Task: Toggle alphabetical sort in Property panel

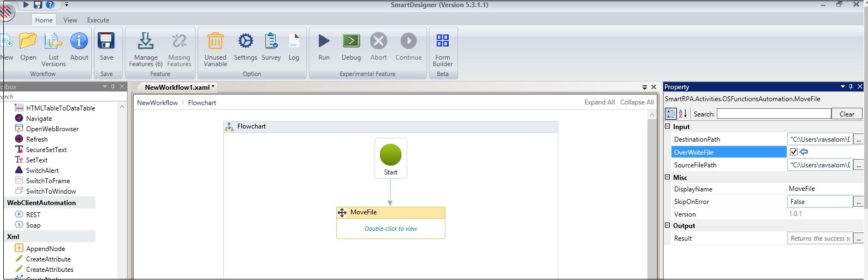Action: click(x=683, y=114)
